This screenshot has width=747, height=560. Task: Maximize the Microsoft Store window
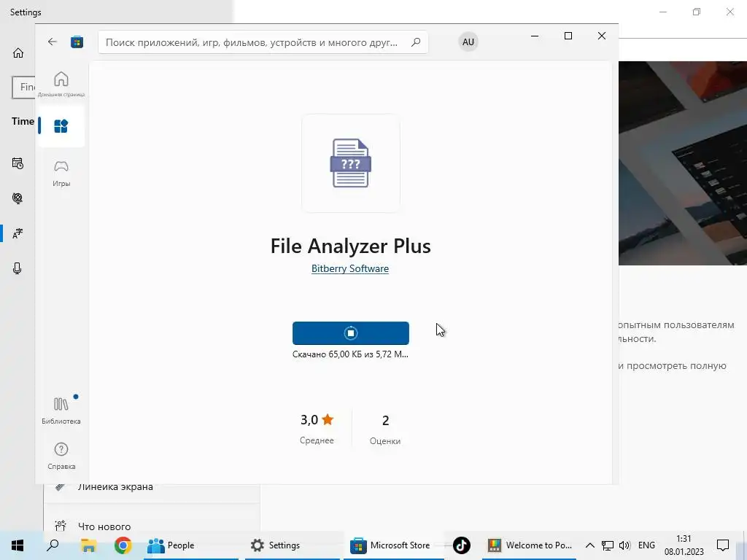568,36
